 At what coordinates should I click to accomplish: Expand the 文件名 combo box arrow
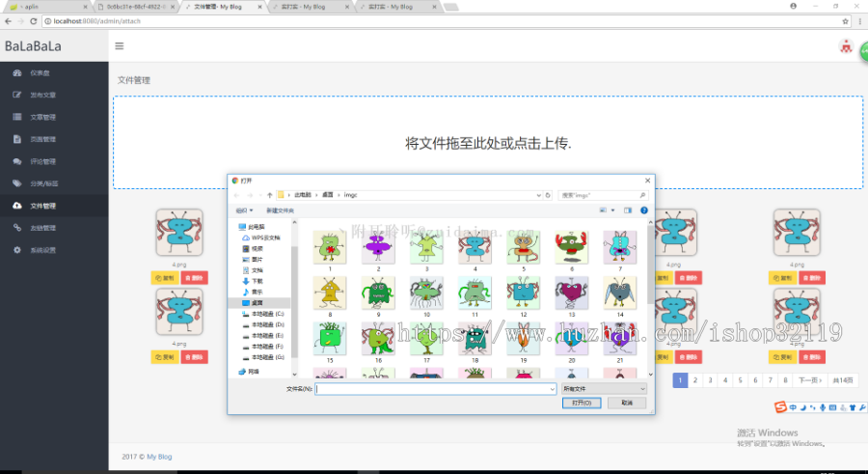pos(552,389)
